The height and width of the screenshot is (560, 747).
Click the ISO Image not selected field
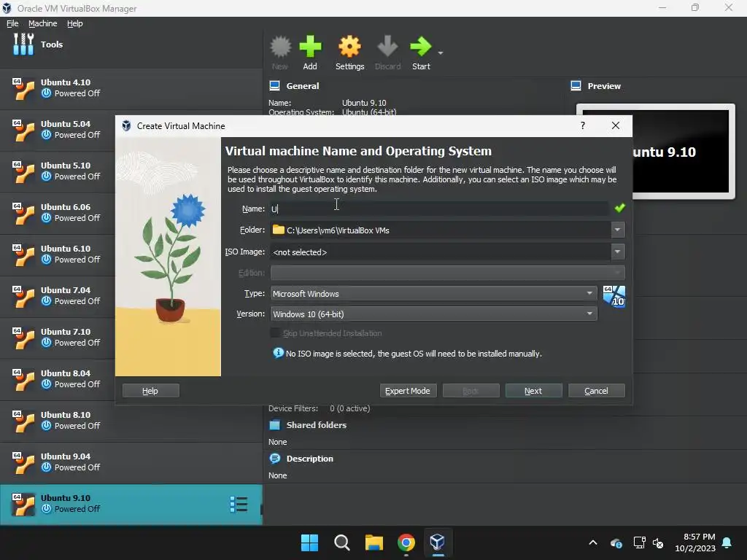(x=441, y=252)
